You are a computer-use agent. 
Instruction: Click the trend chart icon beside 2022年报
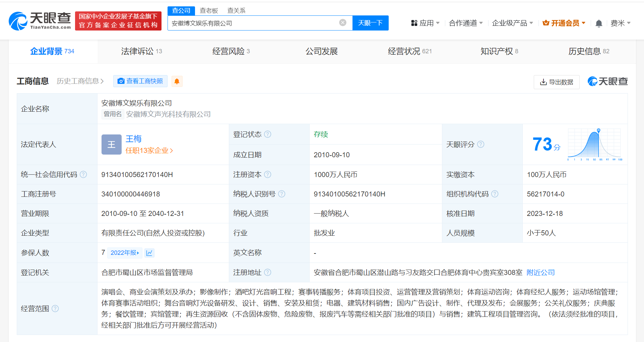[149, 253]
